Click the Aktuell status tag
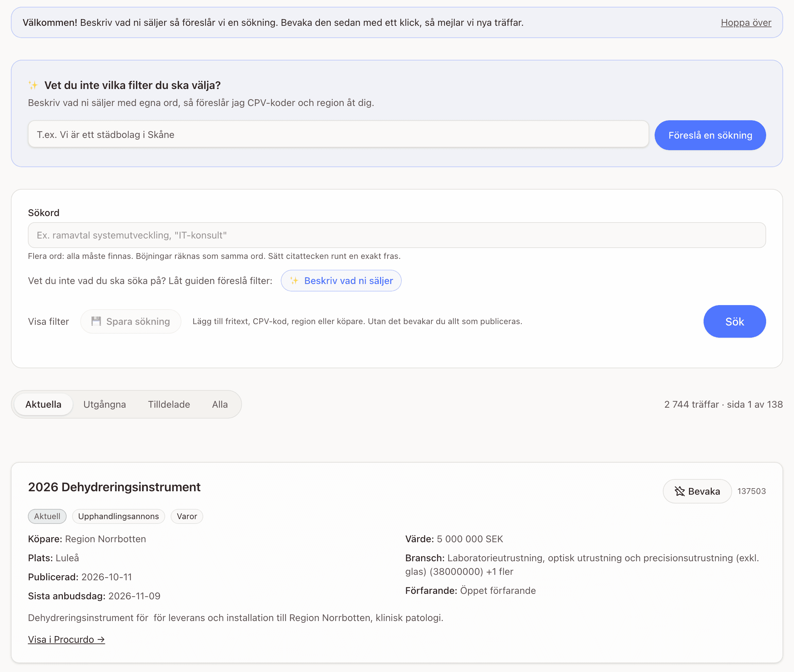This screenshot has height=672, width=794. coord(47,516)
